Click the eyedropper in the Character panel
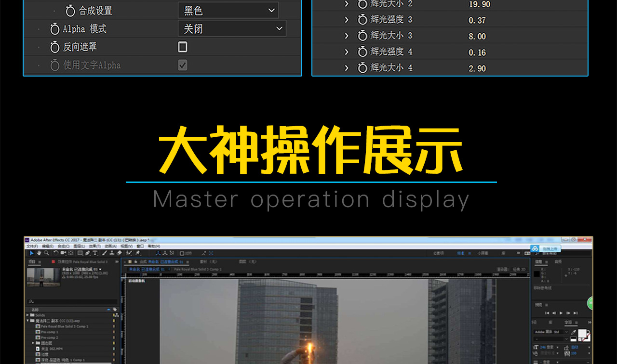This screenshot has width=617, height=364. [573, 332]
